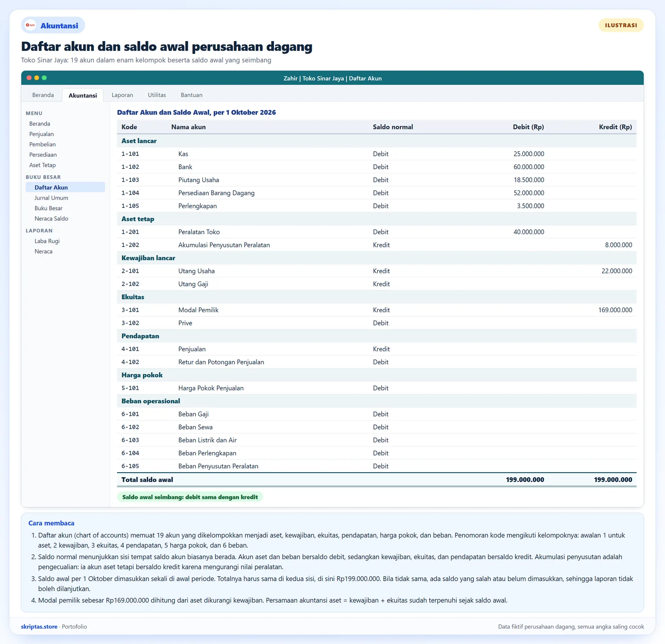Viewport: 665px width, 644px height.
Task: Open the Beranda tab
Action: click(43, 95)
